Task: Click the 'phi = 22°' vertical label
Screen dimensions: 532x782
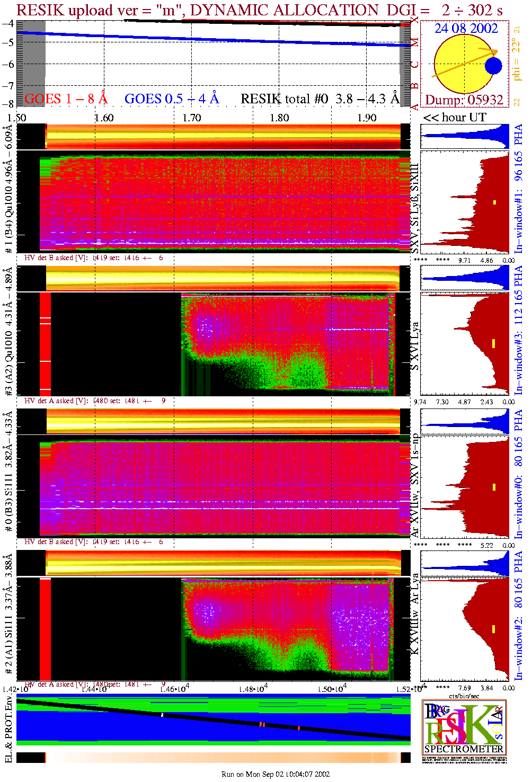Action: click(517, 59)
